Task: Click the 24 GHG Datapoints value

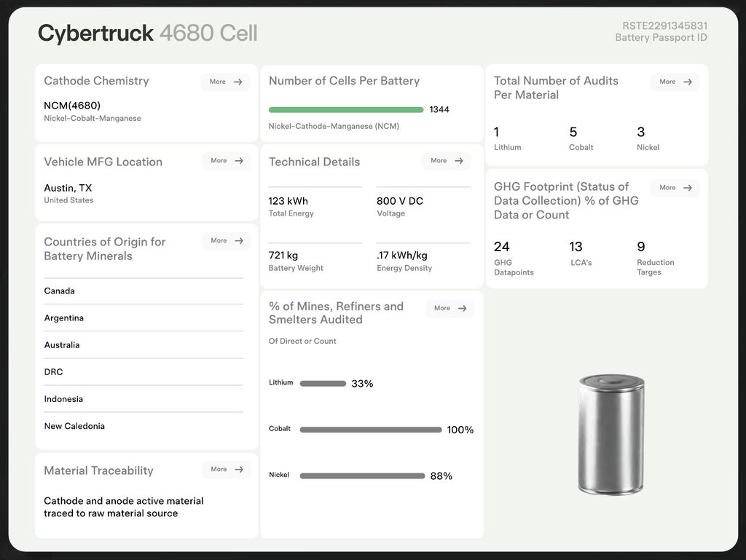Action: pyautogui.click(x=501, y=247)
